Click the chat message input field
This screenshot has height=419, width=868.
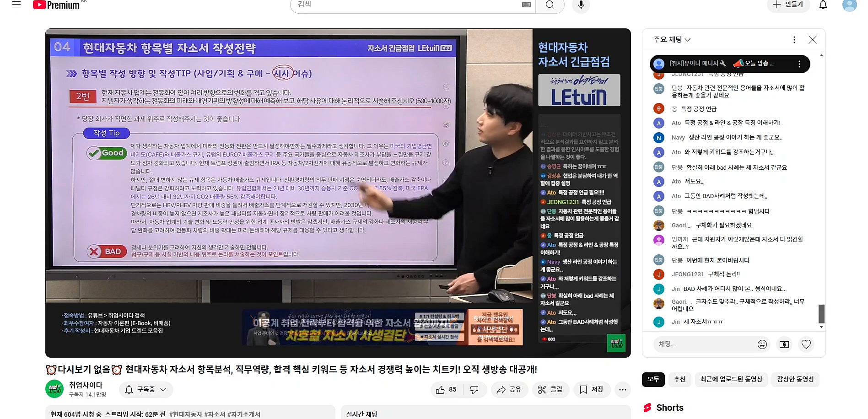(705, 344)
